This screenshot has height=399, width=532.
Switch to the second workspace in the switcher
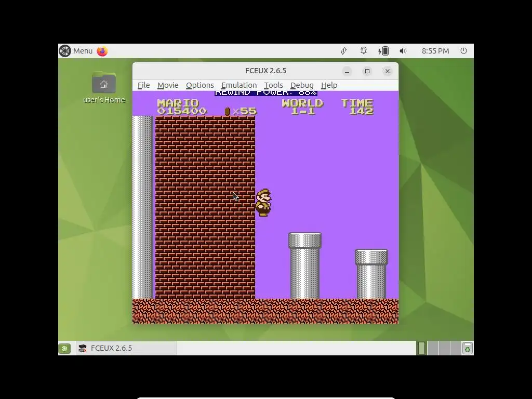pos(433,348)
